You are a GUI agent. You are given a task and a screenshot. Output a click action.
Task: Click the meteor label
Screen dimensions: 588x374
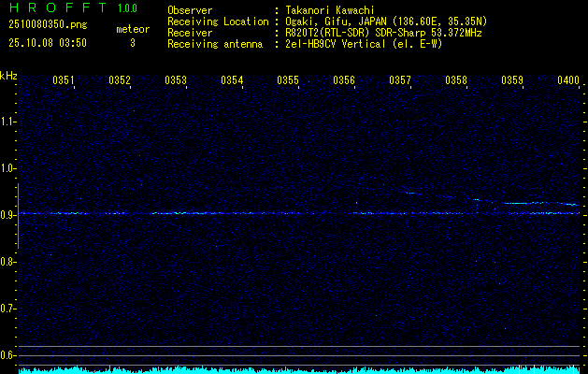pyautogui.click(x=133, y=29)
